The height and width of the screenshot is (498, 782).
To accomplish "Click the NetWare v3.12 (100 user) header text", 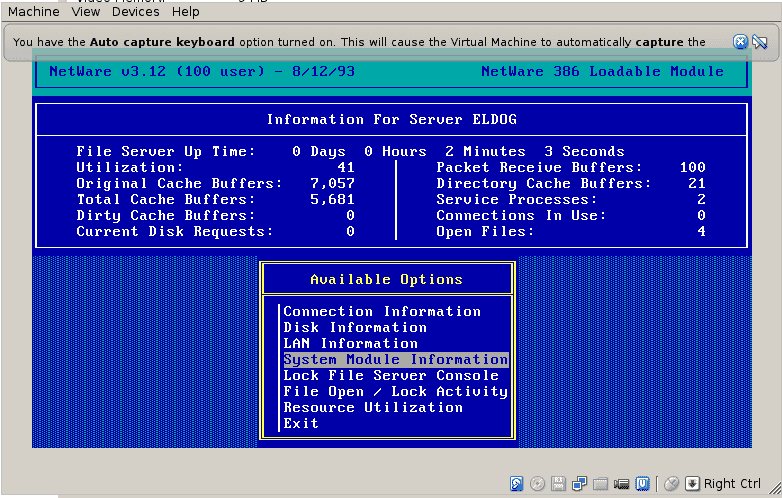I will 202,71.
